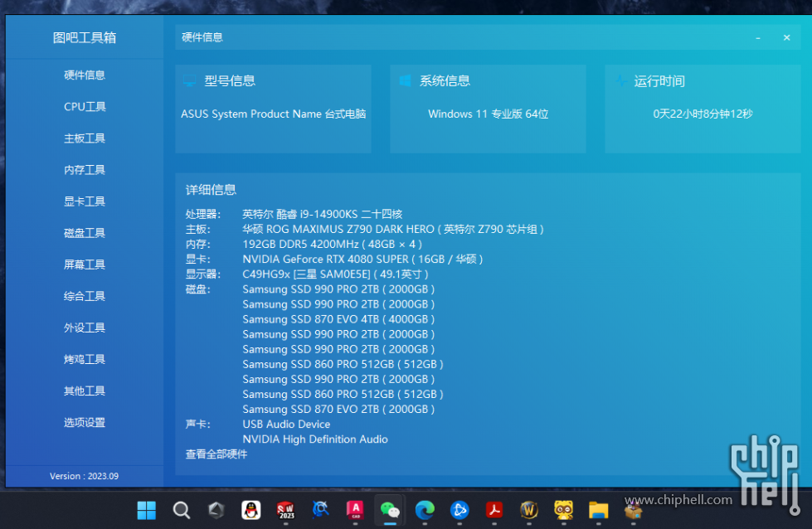The height and width of the screenshot is (529, 812).
Task: Click the NVIDIA High Definition Audio line
Action: (315, 439)
